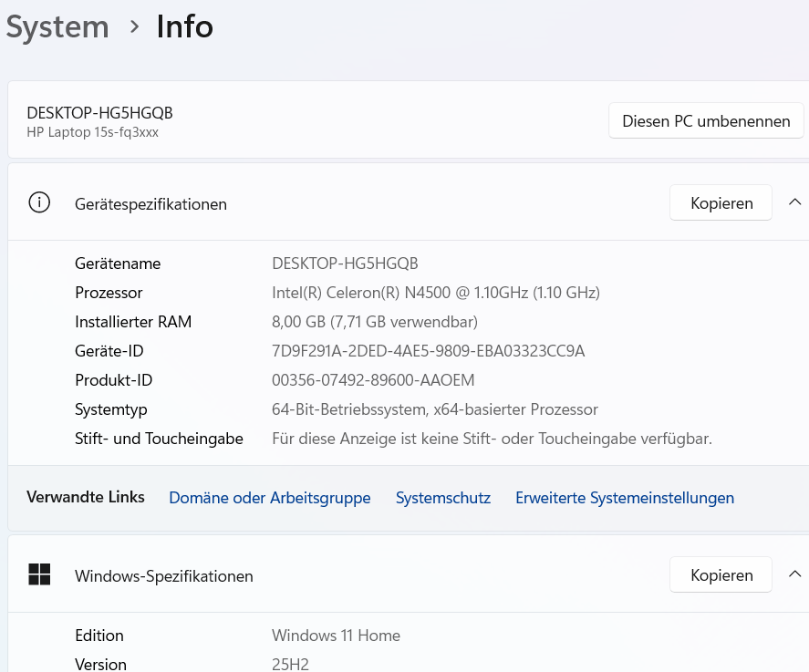
Task: Click the DESKTOP-HG5HGQB title in header card
Action: pyautogui.click(x=99, y=113)
